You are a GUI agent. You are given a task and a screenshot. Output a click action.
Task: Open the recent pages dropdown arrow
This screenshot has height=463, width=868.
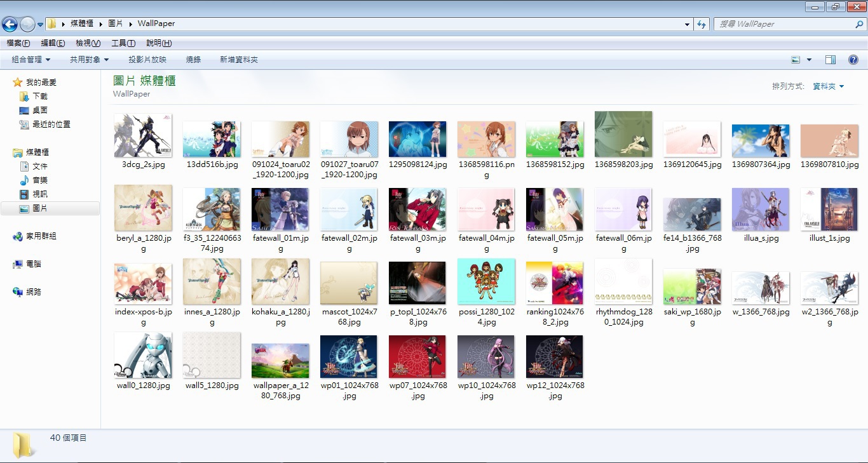coord(40,25)
